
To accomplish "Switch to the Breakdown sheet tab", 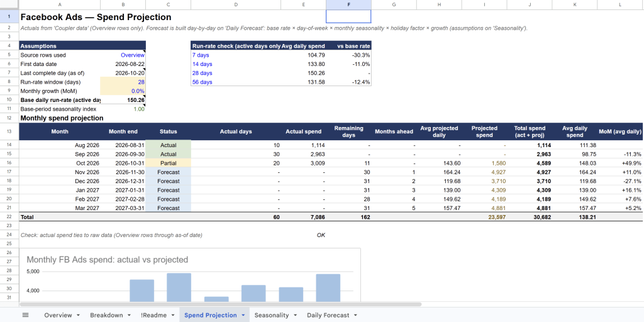I will 106,315.
